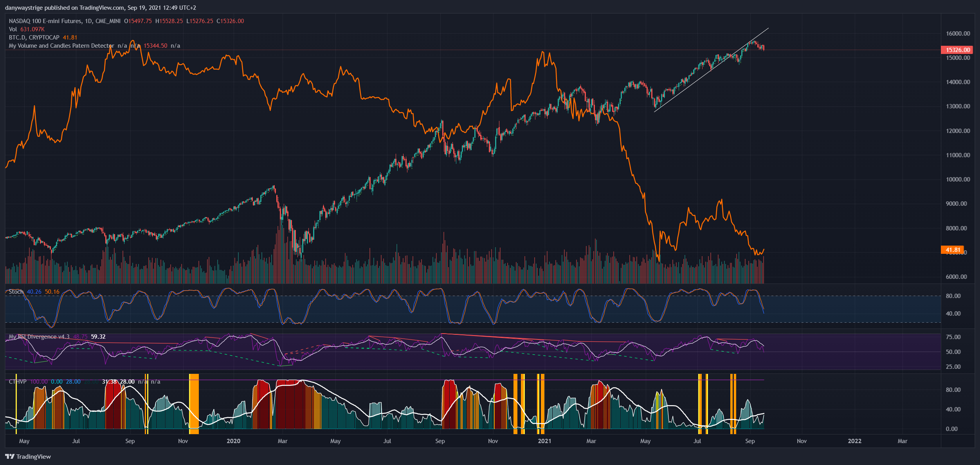This screenshot has height=465, width=980.
Task: Select the Stoch indicator label
Action: tap(16, 292)
